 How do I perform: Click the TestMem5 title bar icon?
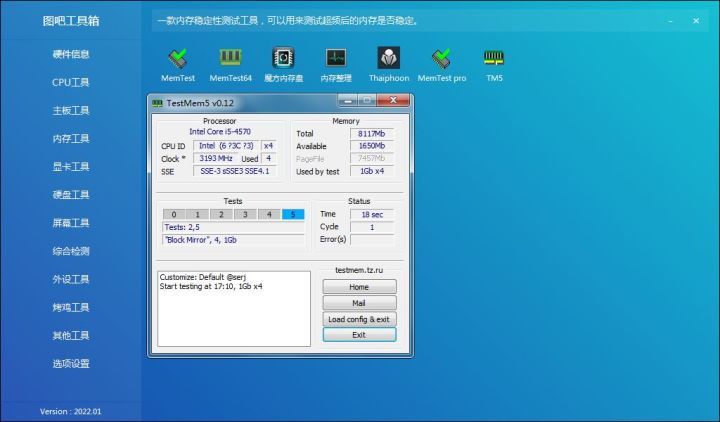[x=157, y=102]
